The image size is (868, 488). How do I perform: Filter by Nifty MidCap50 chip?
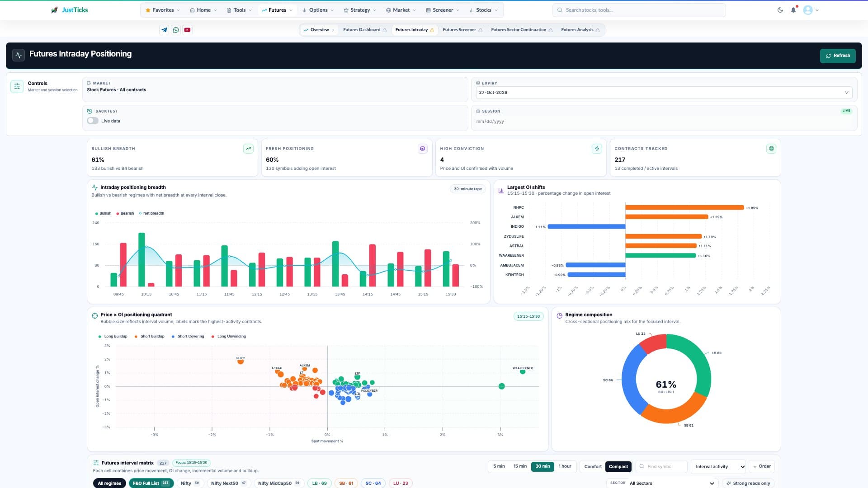279,483
